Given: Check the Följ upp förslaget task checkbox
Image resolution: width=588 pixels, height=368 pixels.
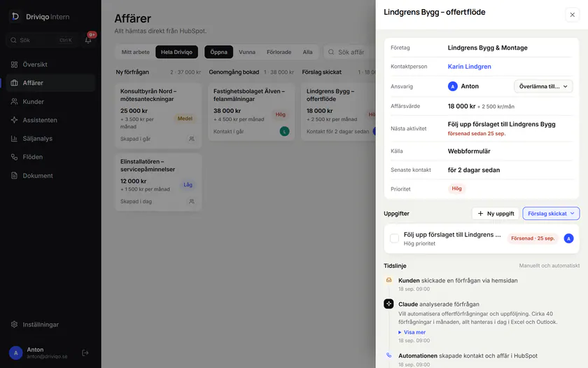Looking at the screenshot, I should coord(394,238).
